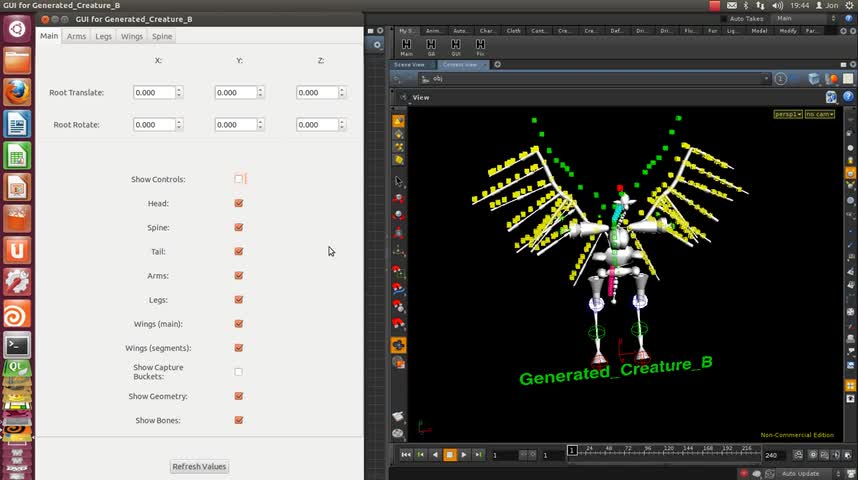Viewport: 858px width, 480px height.
Task: Click the GA shelf tool icon
Action: coord(431,46)
